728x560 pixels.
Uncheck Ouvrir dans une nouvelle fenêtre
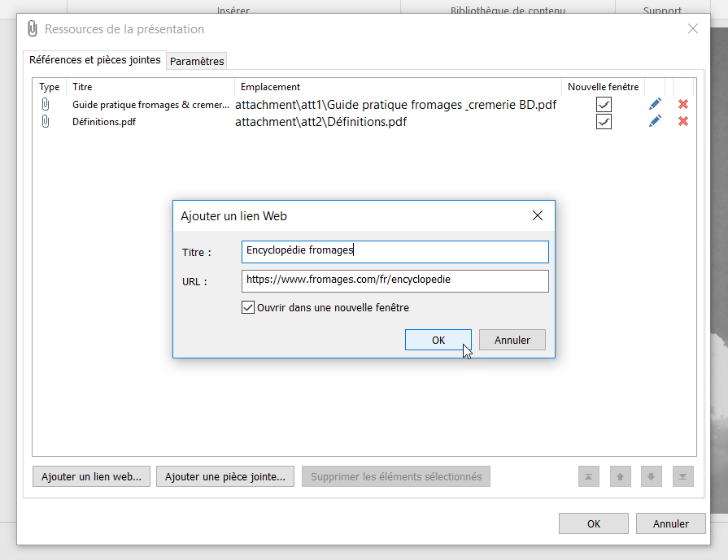(249, 308)
